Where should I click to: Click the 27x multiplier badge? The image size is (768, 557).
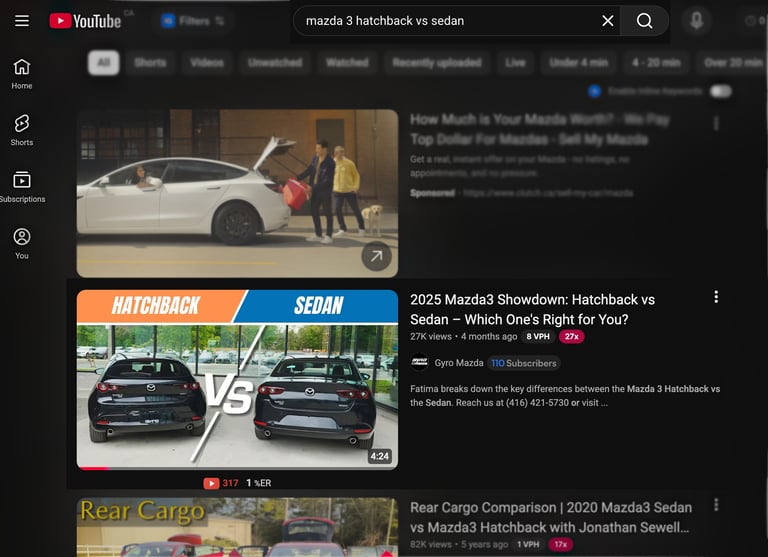point(571,337)
